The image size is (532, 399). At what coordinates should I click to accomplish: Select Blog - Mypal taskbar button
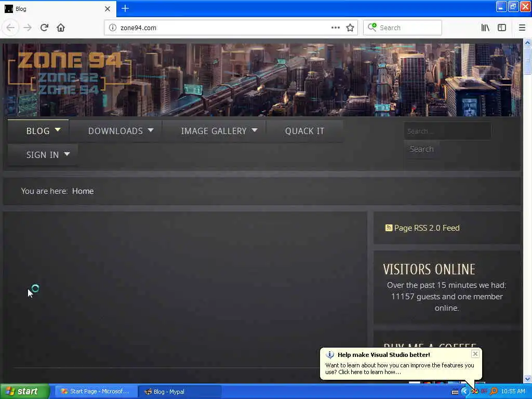(179, 392)
